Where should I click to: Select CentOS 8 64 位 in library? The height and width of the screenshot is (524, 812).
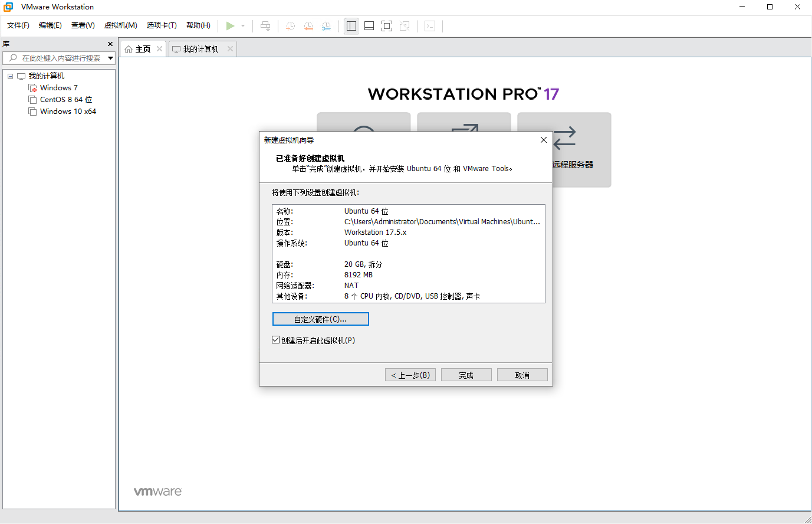(66, 100)
